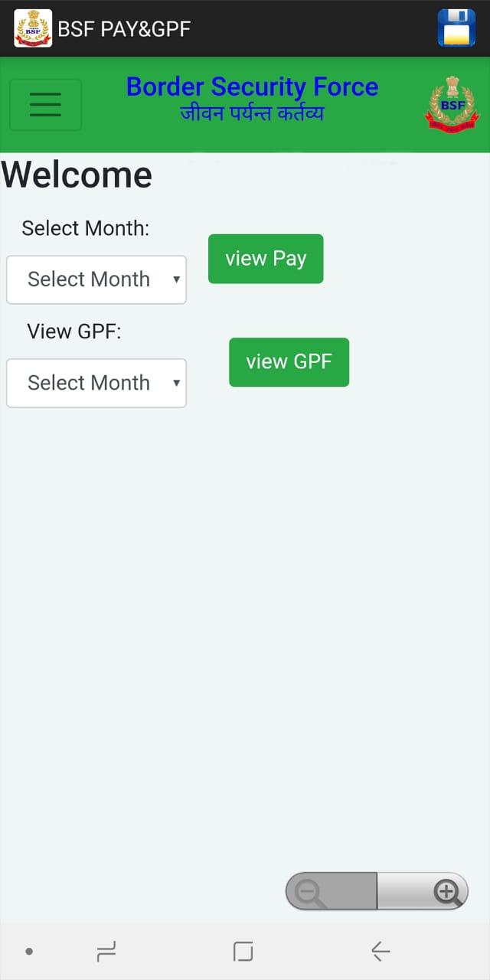Tap the BSF emblem logo in green header
This screenshot has width=490, height=980.
pos(452,105)
